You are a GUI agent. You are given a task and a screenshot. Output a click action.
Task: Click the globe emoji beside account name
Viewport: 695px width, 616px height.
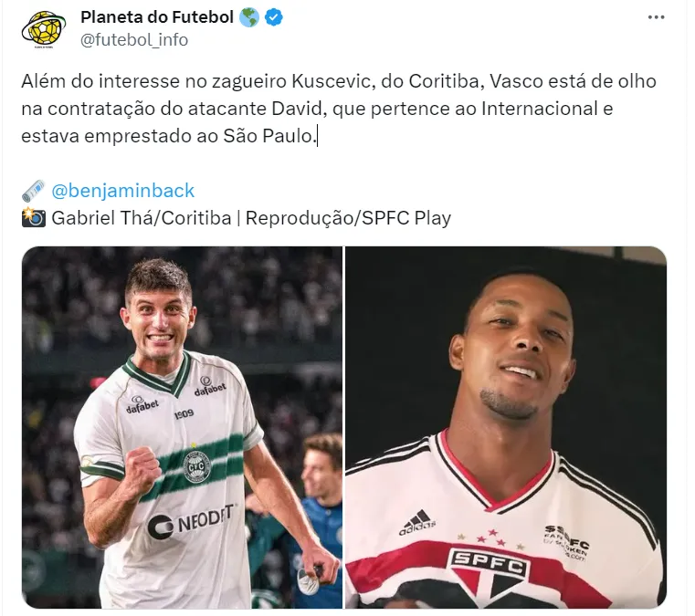click(248, 17)
